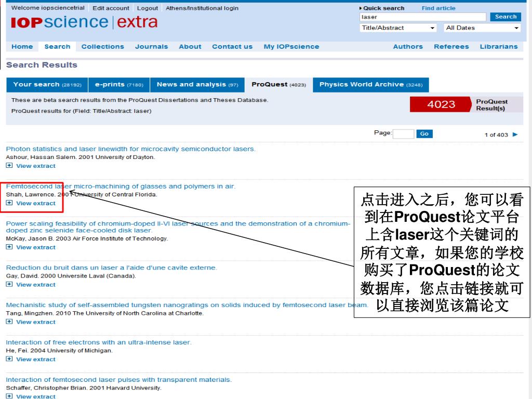Open Femtosecond laser micro-machining of glasses thesis
Viewport: 532px width, 399px height.
click(121, 187)
